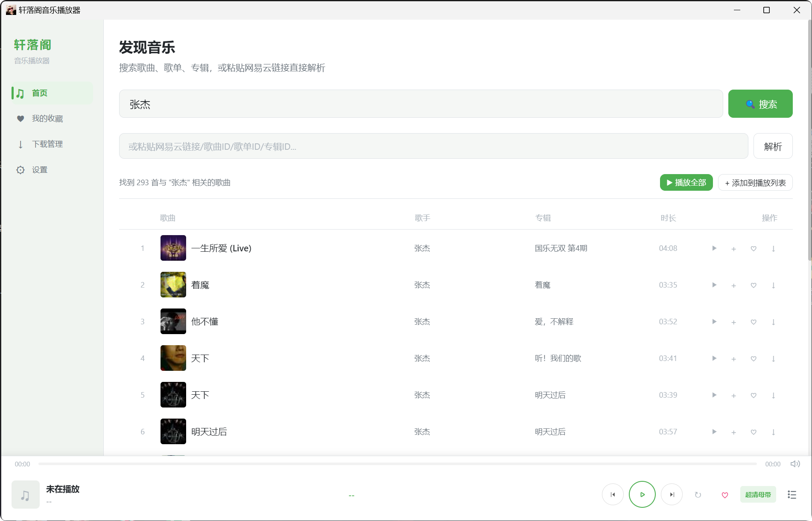This screenshot has width=812, height=521.
Task: Click the NetEase link or ID input field
Action: [x=433, y=146]
